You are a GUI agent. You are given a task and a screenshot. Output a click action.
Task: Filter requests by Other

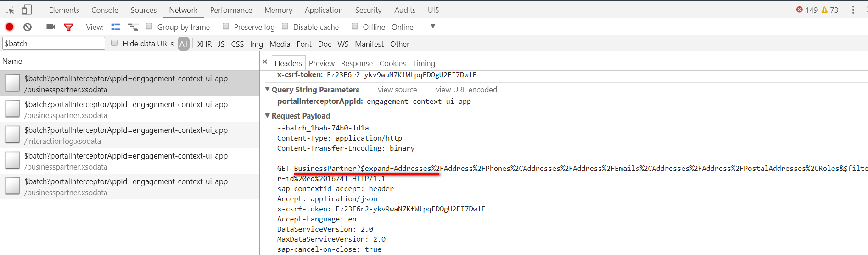click(x=400, y=44)
